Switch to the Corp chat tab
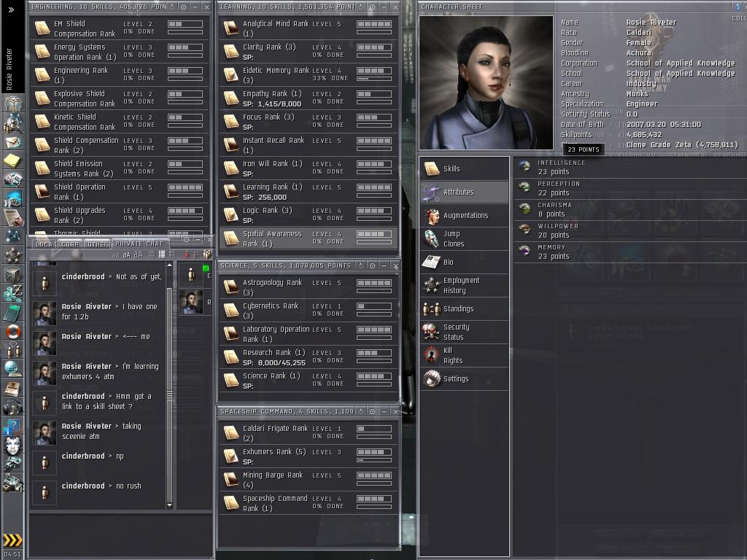The height and width of the screenshot is (560, 747). (x=70, y=244)
